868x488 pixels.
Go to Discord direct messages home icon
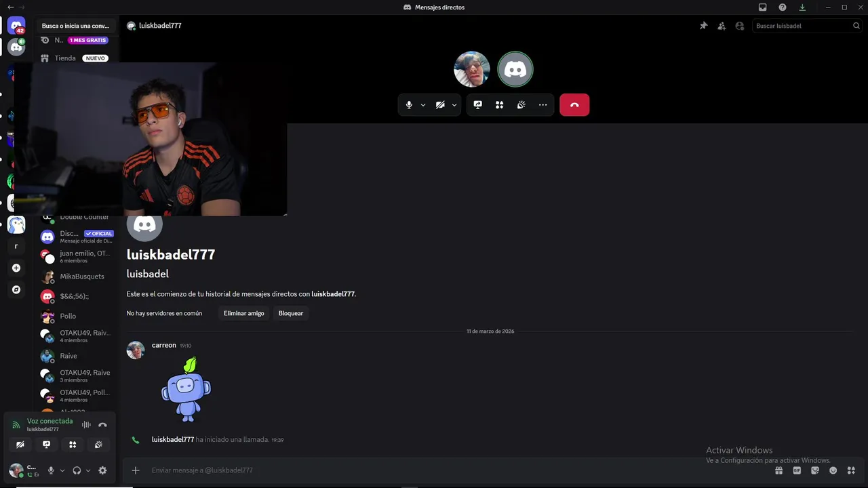[16, 26]
